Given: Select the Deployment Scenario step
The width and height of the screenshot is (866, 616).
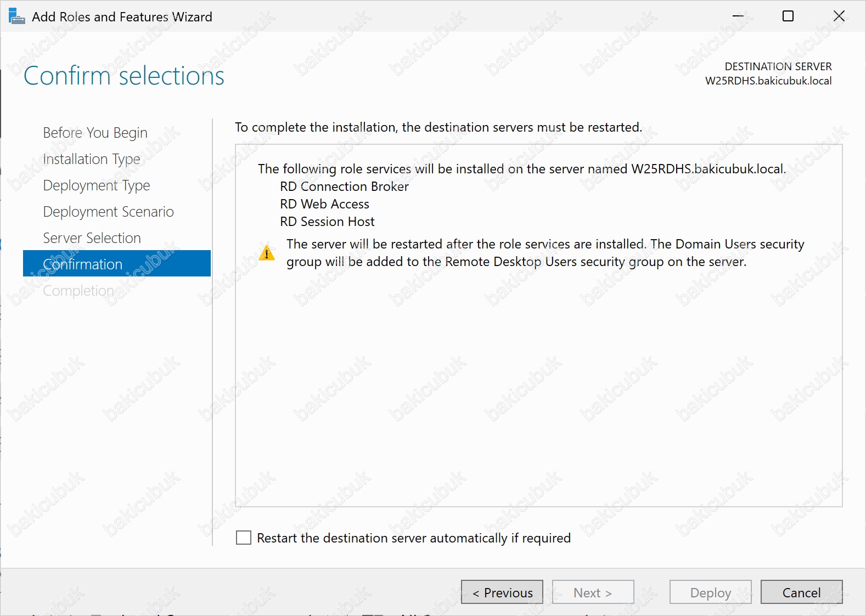Looking at the screenshot, I should (x=108, y=212).
